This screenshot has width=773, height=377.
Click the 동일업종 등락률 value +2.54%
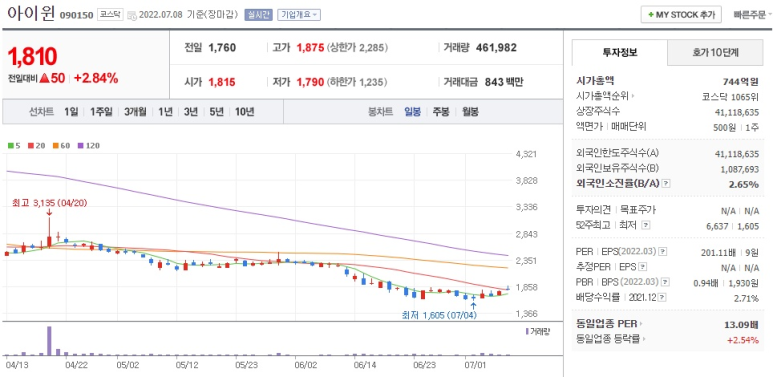tap(743, 340)
